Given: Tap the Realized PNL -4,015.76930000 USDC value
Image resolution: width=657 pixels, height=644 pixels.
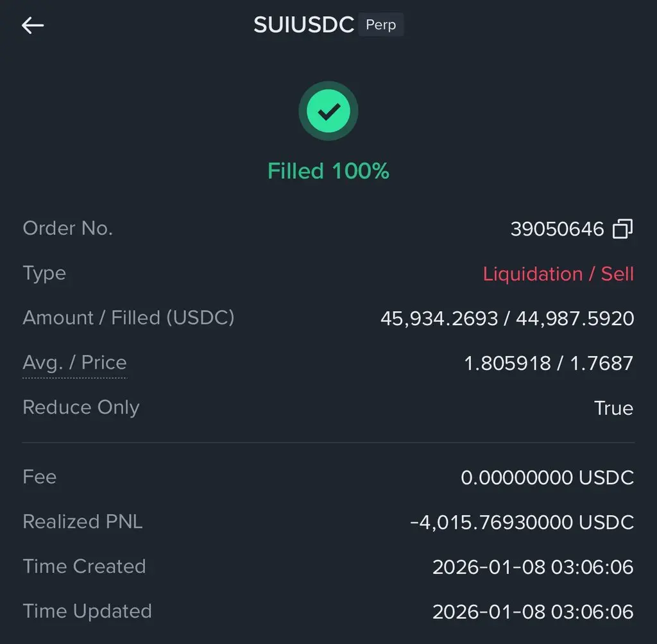Looking at the screenshot, I should tap(522, 523).
